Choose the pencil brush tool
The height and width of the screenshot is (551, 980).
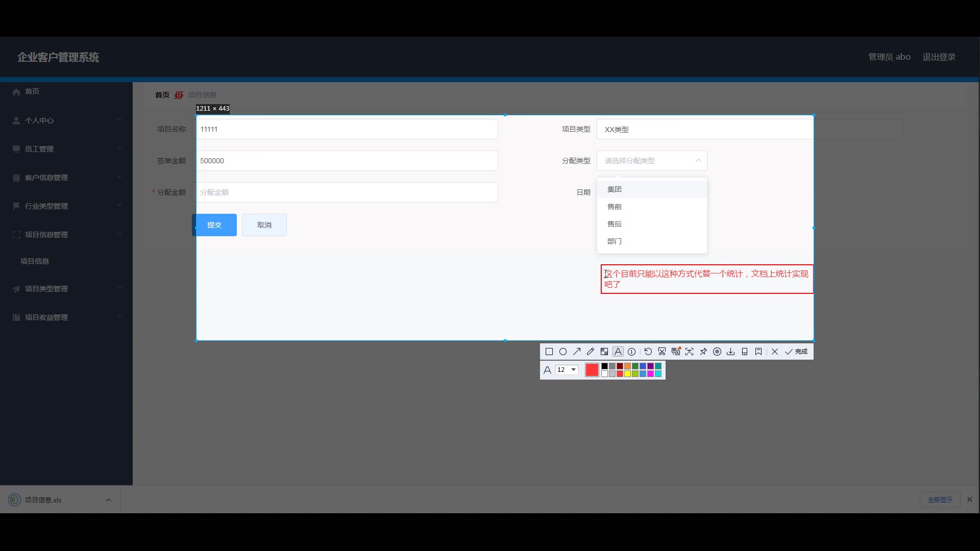coord(591,352)
